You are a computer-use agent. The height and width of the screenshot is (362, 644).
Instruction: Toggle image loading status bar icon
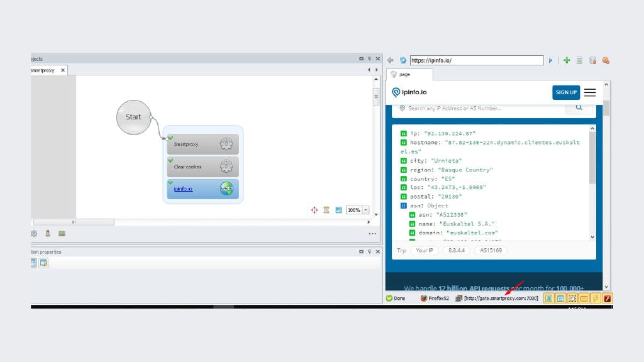tap(548, 299)
